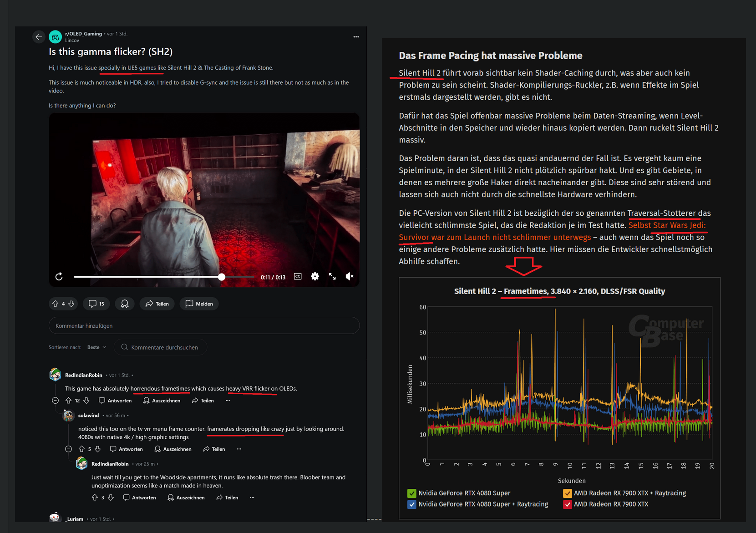The width and height of the screenshot is (756, 533).
Task: Replay the video with the replay icon
Action: (59, 277)
